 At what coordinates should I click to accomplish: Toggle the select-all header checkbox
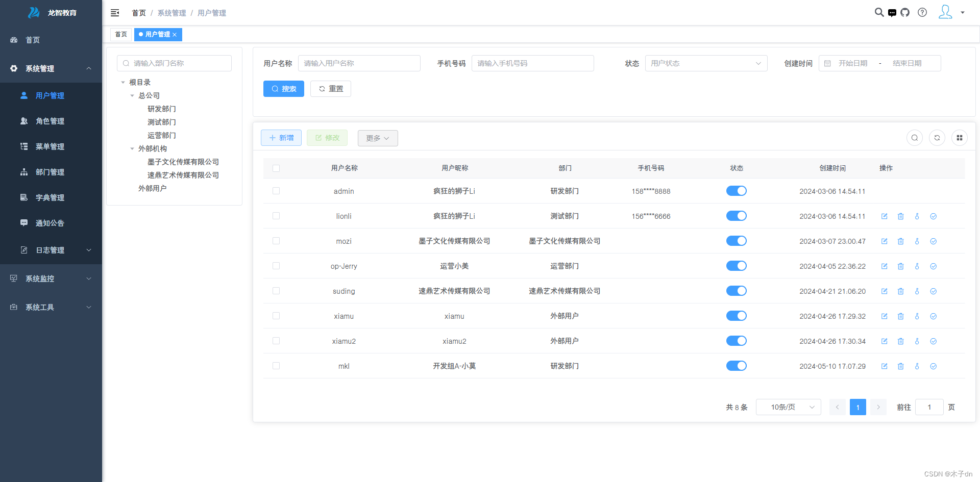click(x=276, y=168)
